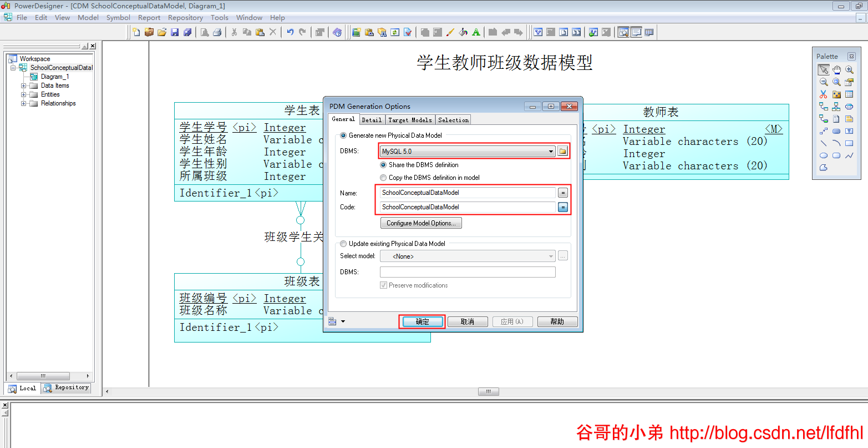868x448 pixels.
Task: Click the folder icon beside DBMS dropdown
Action: 562,151
